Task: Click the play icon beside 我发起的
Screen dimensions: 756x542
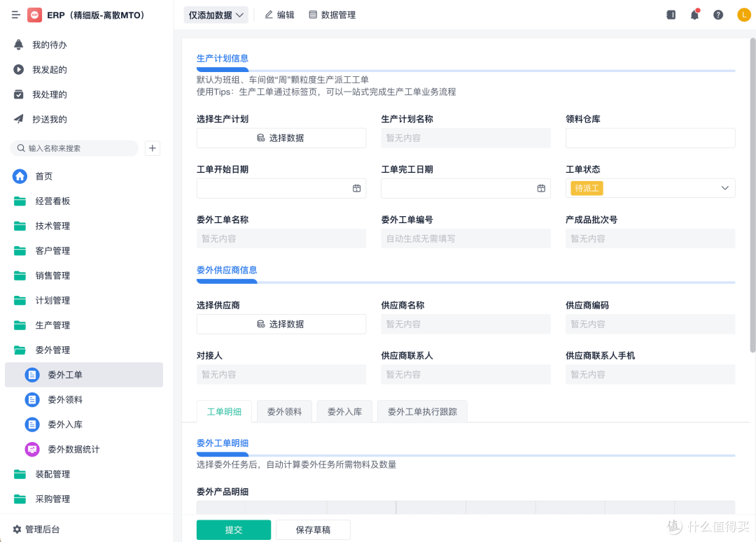Action: (18, 69)
